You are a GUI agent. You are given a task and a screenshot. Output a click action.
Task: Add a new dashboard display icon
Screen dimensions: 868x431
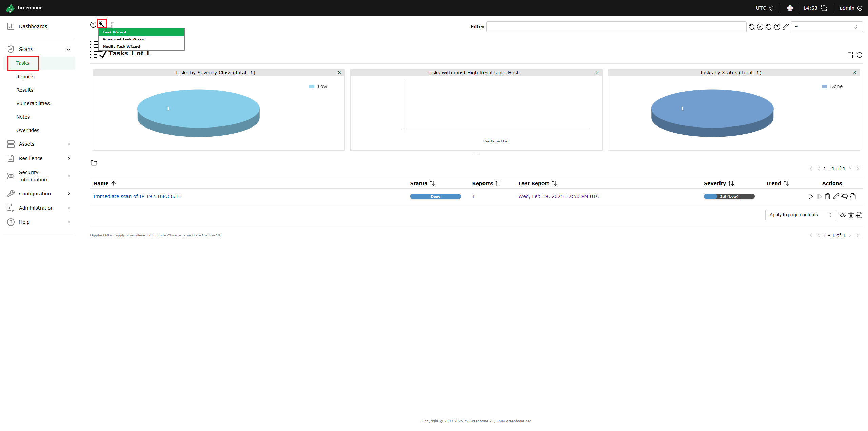[x=850, y=55]
